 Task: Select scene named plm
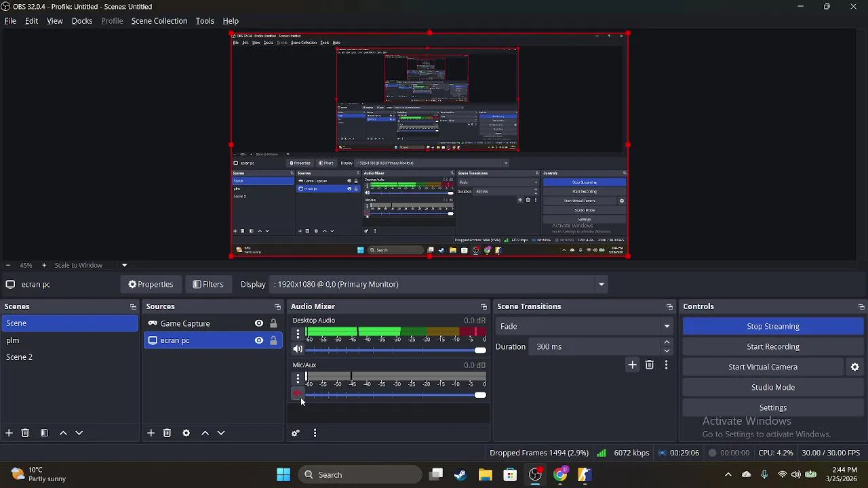[69, 340]
